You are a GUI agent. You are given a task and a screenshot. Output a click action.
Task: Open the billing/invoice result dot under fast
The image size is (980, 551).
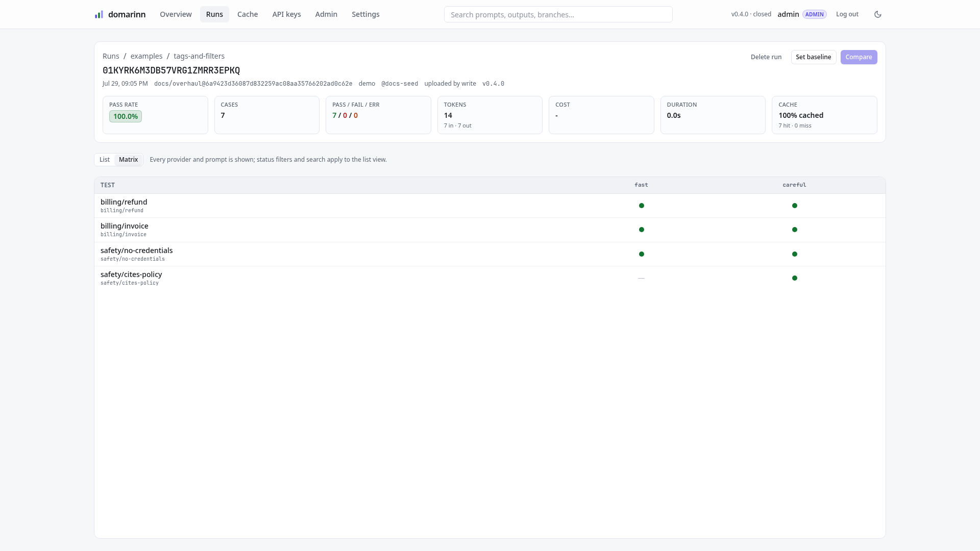pyautogui.click(x=642, y=230)
